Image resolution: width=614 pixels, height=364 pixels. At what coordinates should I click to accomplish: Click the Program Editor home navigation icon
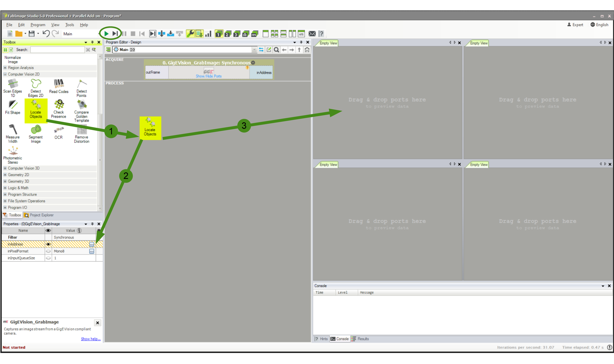click(x=307, y=50)
